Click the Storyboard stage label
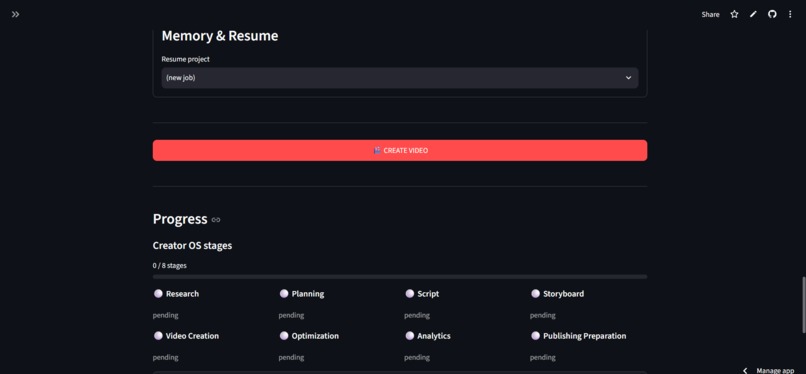 click(563, 294)
